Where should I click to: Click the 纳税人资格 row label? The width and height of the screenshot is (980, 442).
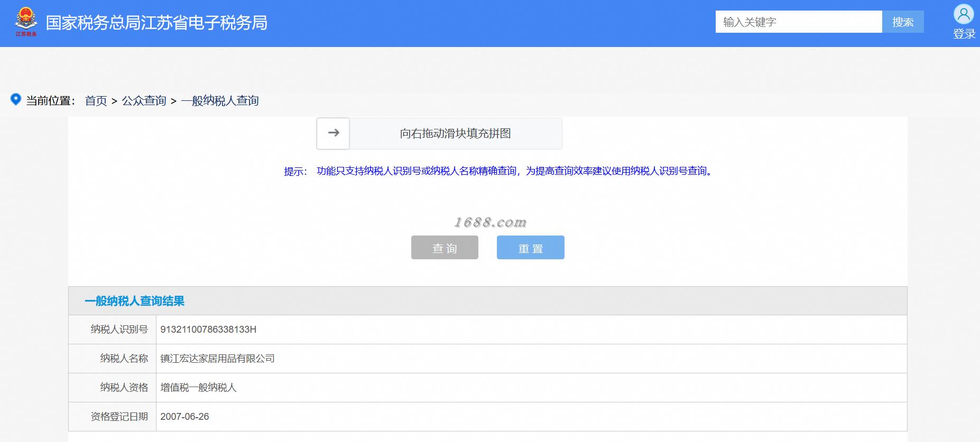(x=124, y=388)
